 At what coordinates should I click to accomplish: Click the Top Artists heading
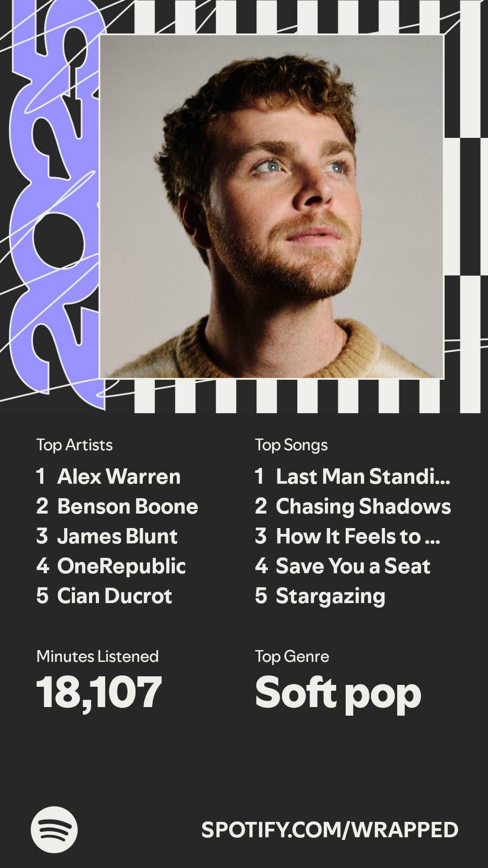[75, 445]
